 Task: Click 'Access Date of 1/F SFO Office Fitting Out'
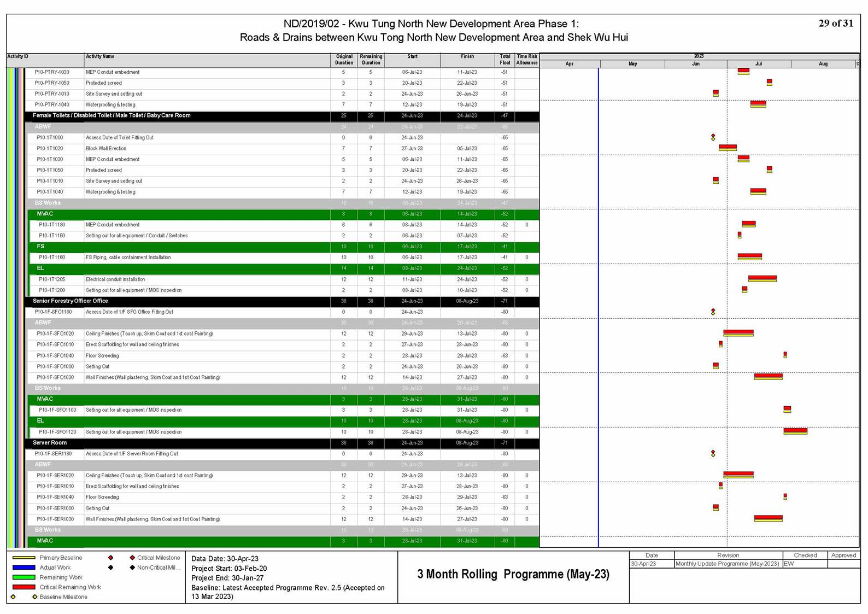[130, 312]
